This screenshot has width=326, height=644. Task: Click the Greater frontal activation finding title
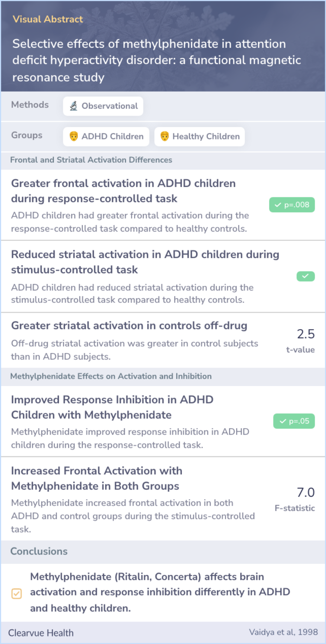[x=123, y=191]
